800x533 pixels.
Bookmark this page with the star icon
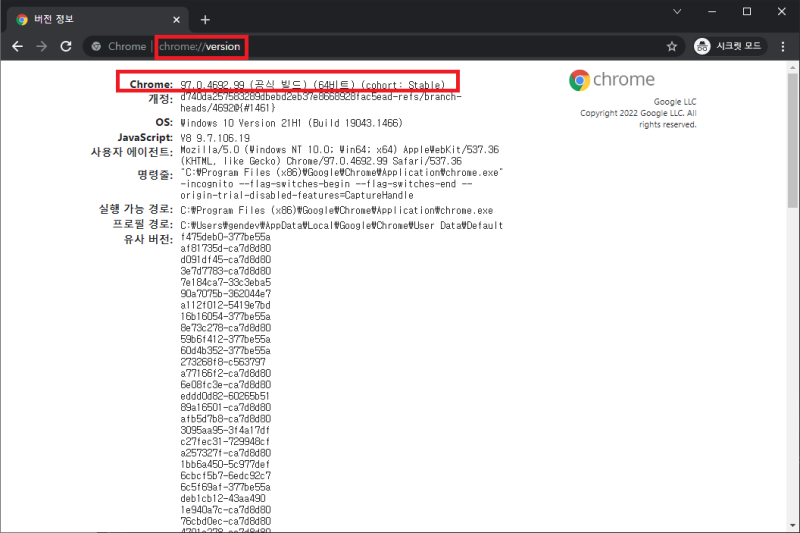point(672,46)
